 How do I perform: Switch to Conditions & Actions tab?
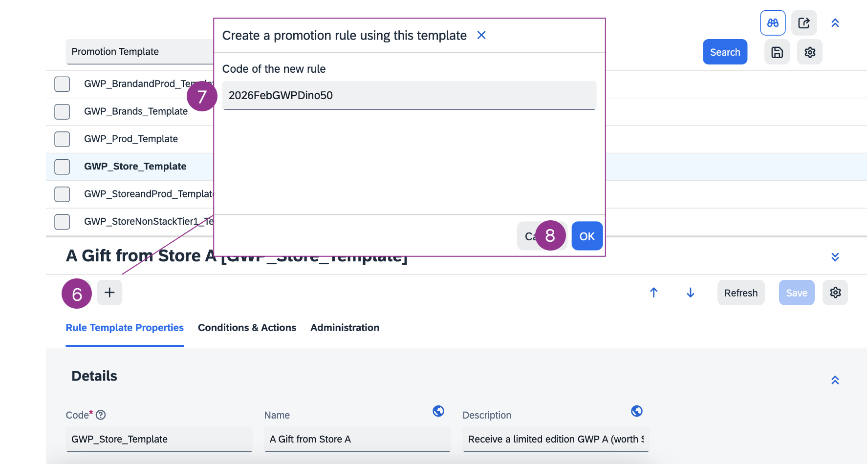pyautogui.click(x=247, y=328)
